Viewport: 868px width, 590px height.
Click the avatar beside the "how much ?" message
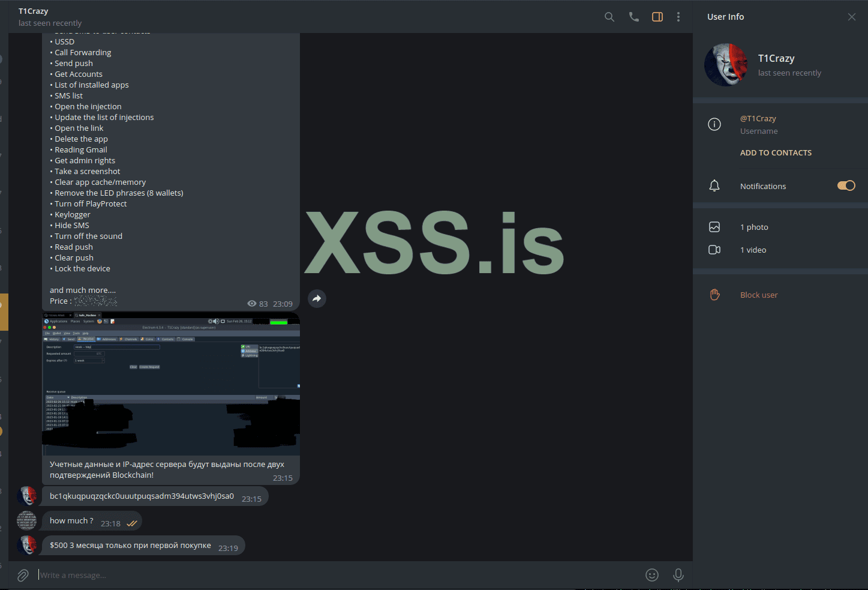click(27, 520)
